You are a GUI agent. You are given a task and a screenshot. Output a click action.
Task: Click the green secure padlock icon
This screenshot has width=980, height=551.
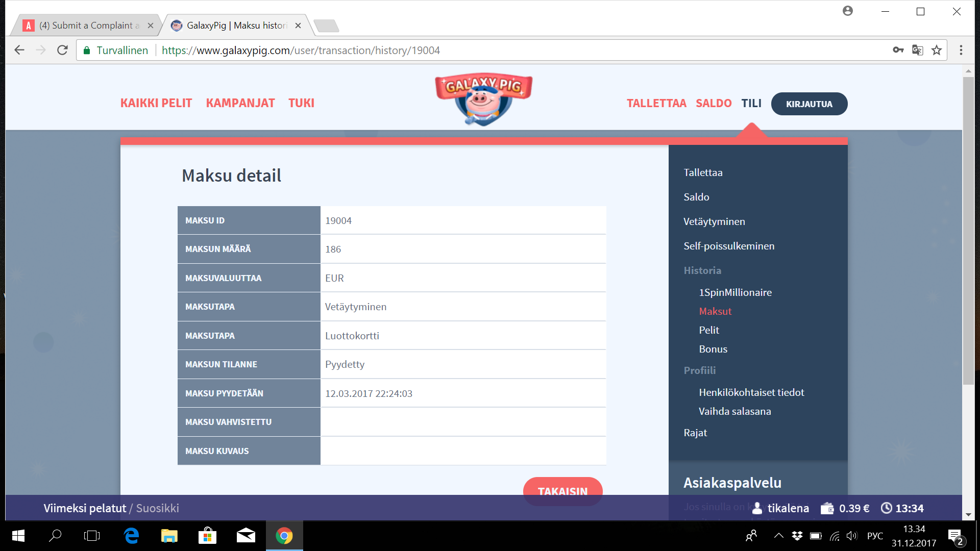[x=87, y=50]
